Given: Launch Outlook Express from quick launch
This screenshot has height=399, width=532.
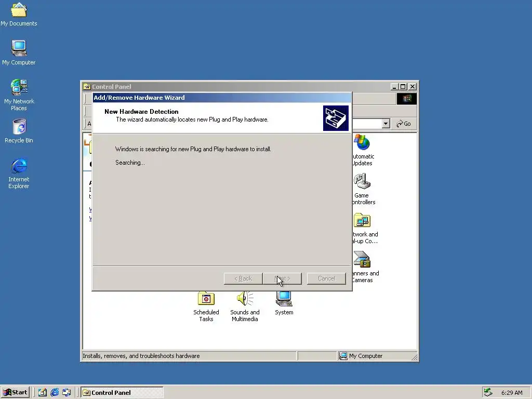Looking at the screenshot, I should coord(66,393).
